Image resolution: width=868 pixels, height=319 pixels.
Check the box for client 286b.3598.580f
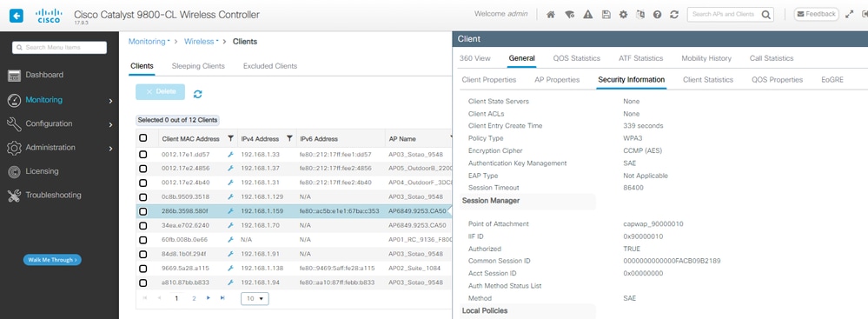142,211
